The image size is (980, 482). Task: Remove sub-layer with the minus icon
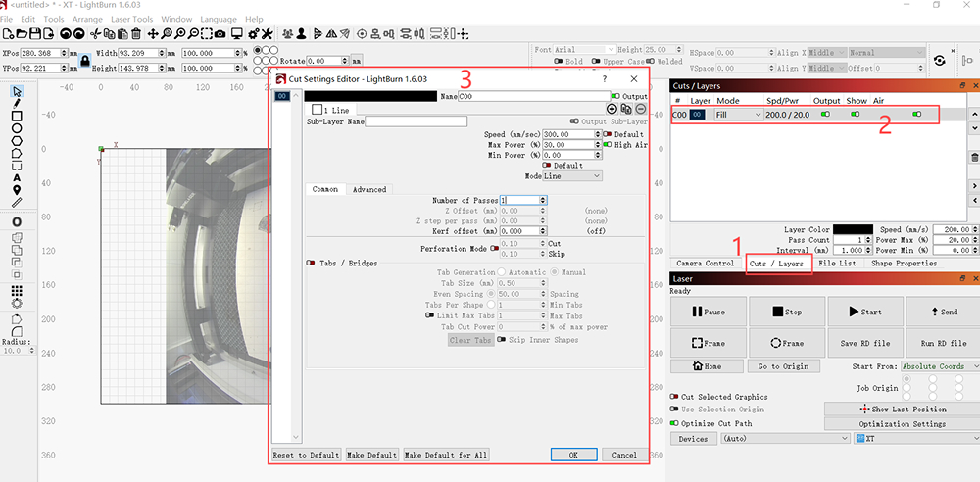[640, 109]
